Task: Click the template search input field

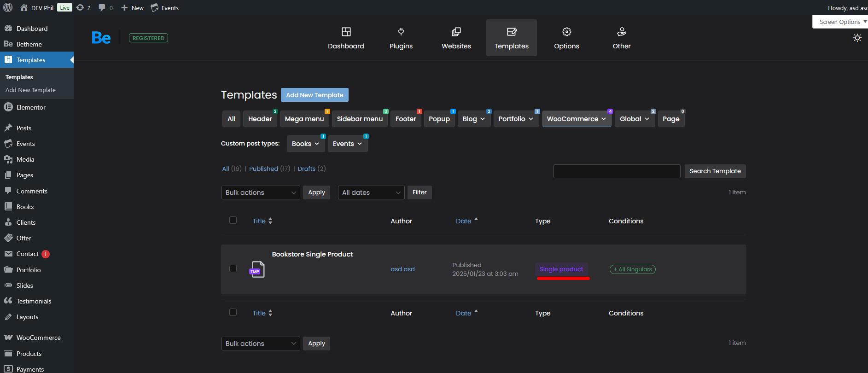Action: point(617,171)
